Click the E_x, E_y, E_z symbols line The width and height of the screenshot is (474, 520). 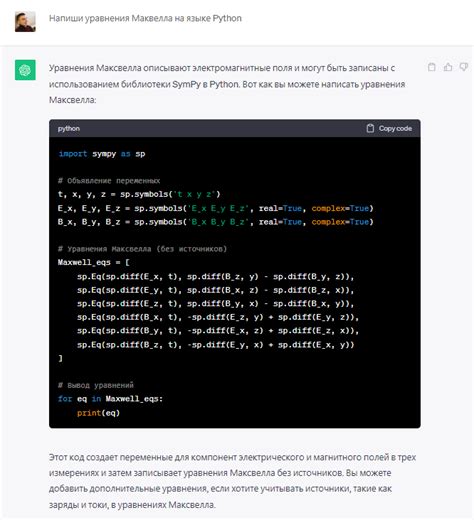(216, 208)
